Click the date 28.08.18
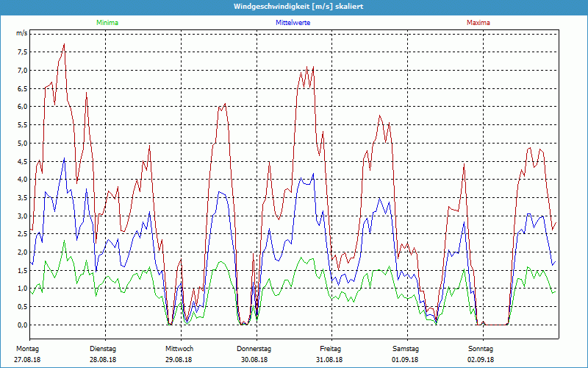This screenshot has height=368, width=588. pos(103,360)
